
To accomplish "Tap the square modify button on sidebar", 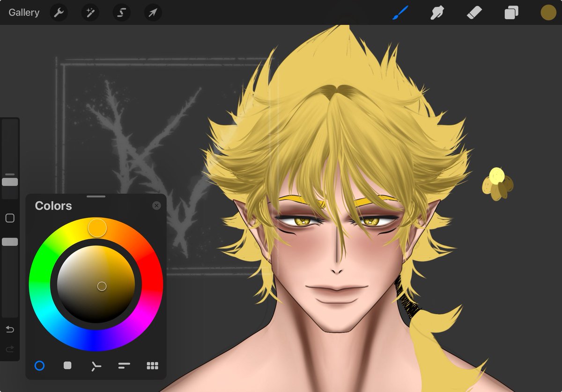I will tap(10, 218).
